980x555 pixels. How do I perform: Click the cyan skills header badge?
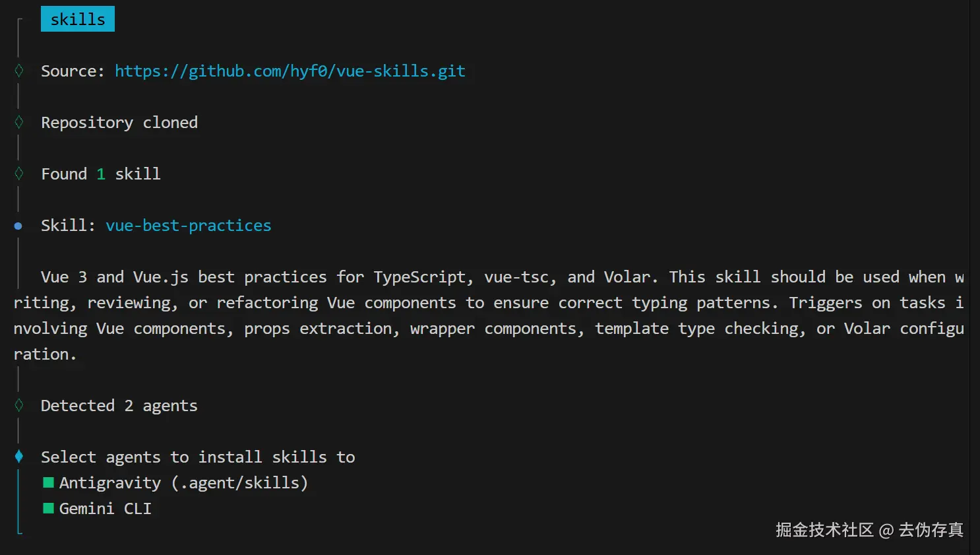pos(78,19)
